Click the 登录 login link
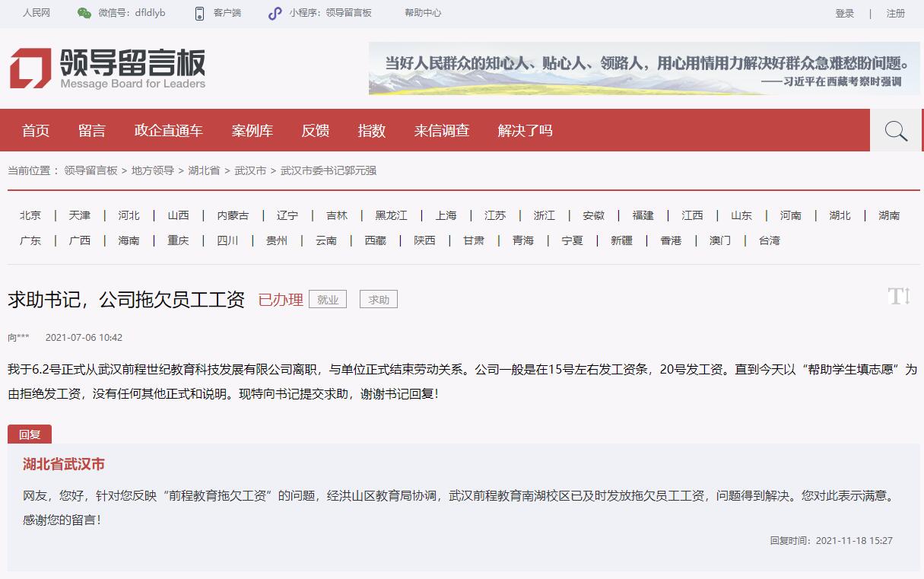This screenshot has height=579, width=924. tap(844, 13)
